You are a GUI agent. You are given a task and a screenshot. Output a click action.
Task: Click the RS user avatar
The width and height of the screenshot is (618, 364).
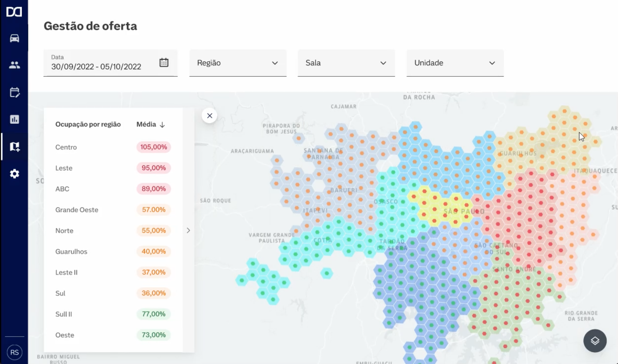coord(14,352)
